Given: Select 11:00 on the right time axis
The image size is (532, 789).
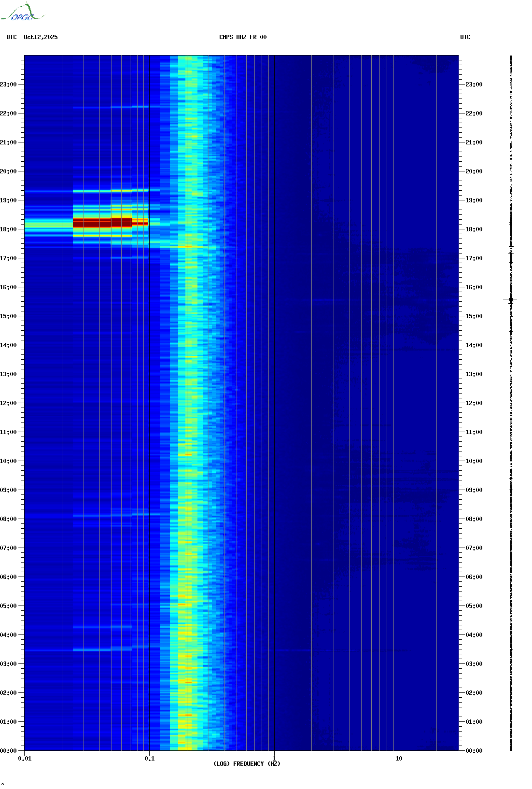Looking at the screenshot, I should pyautogui.click(x=474, y=432).
